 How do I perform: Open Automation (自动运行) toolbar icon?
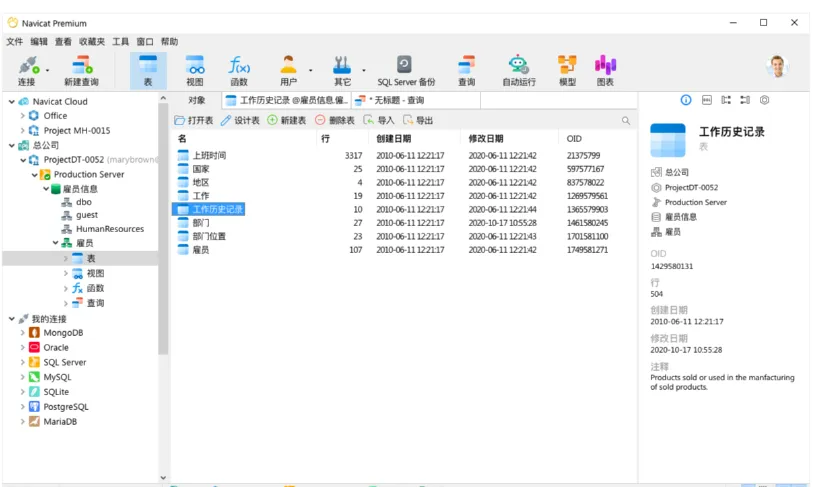click(519, 71)
